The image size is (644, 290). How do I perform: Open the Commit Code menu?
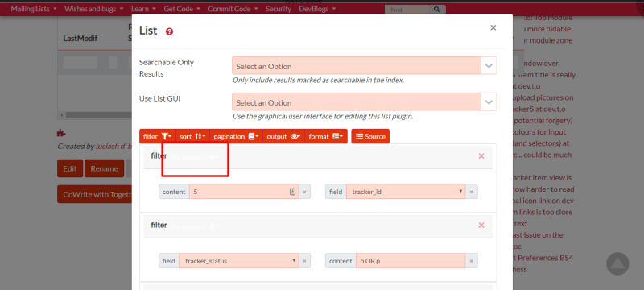tap(233, 9)
